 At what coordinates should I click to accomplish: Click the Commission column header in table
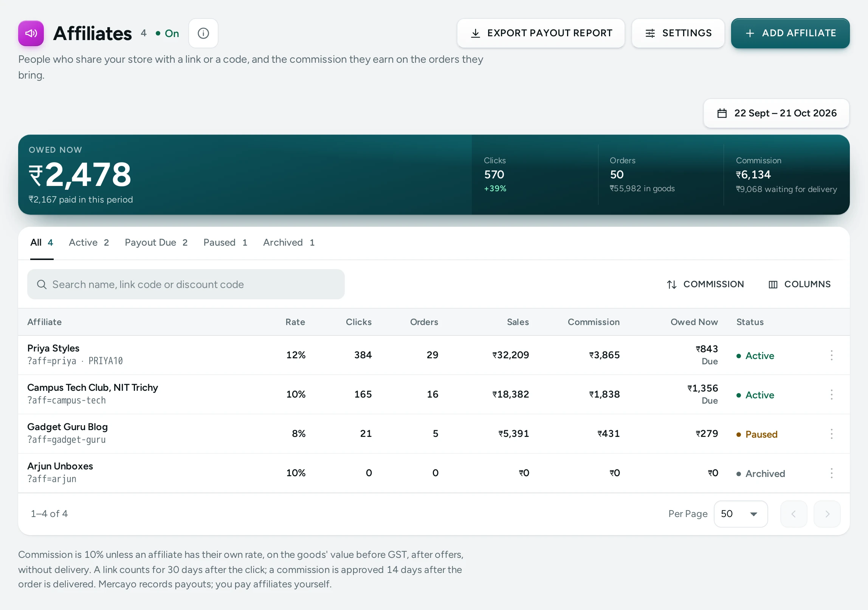pyautogui.click(x=594, y=322)
